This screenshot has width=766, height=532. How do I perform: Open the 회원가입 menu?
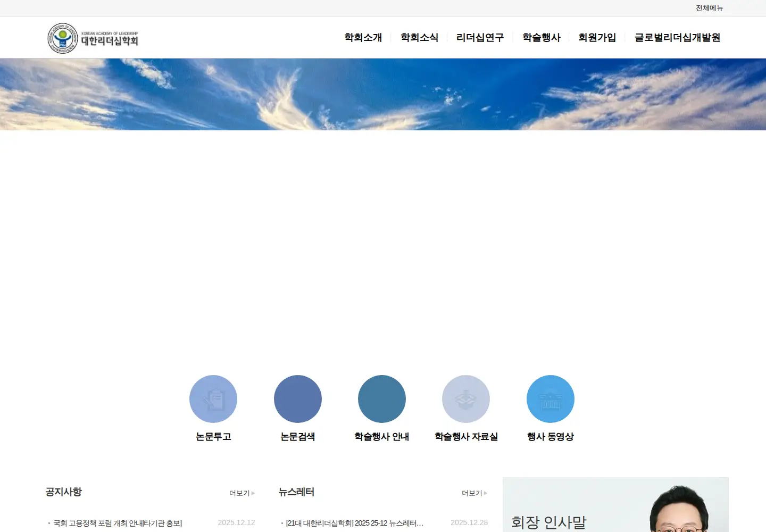(x=597, y=37)
